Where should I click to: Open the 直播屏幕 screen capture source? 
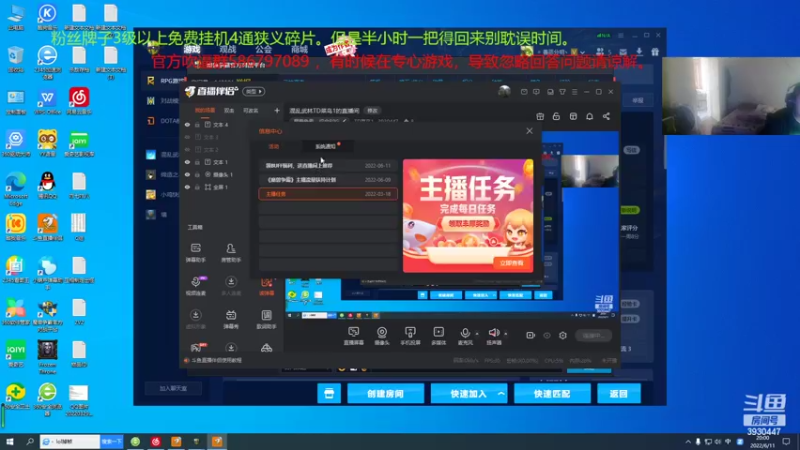point(353,336)
